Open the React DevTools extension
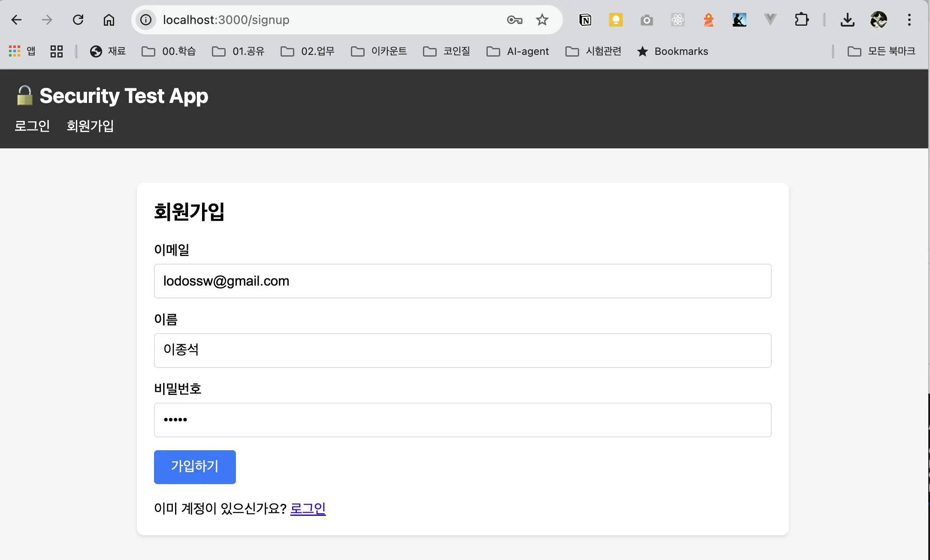 tap(677, 20)
